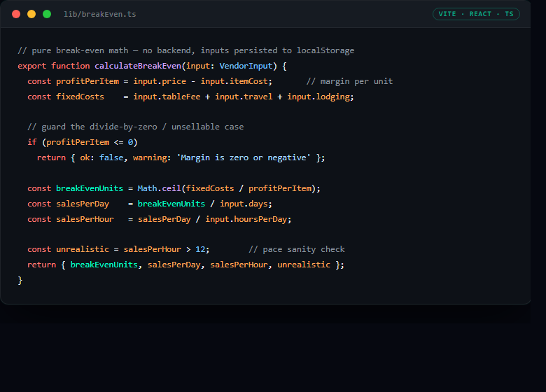Click 'unrealistic' in its const declaration
This screenshot has height=392, width=546.
point(83,249)
